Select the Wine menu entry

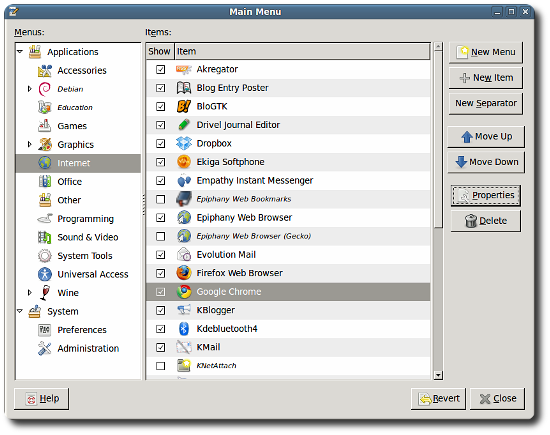point(78,293)
